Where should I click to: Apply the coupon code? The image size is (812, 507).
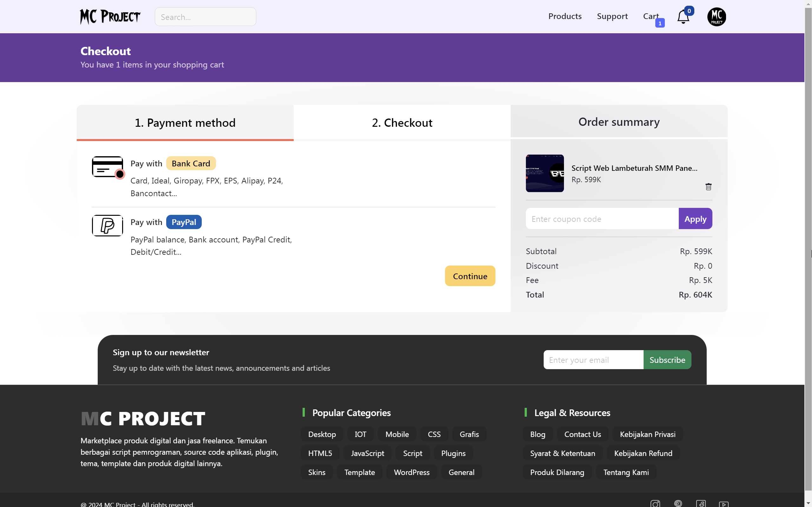tap(695, 219)
